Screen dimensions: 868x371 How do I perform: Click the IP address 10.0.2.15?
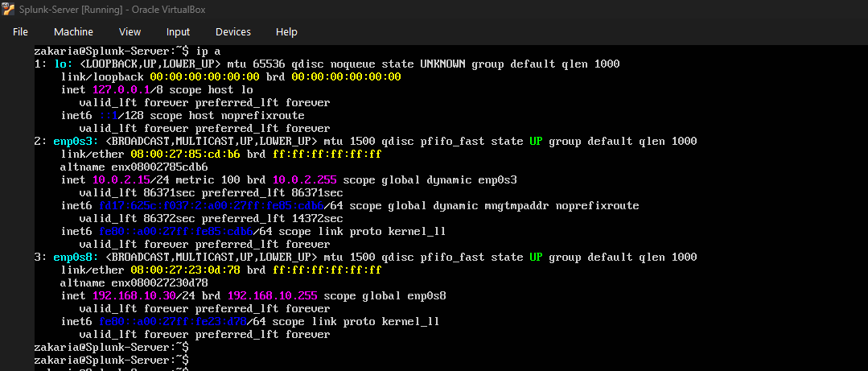click(121, 180)
